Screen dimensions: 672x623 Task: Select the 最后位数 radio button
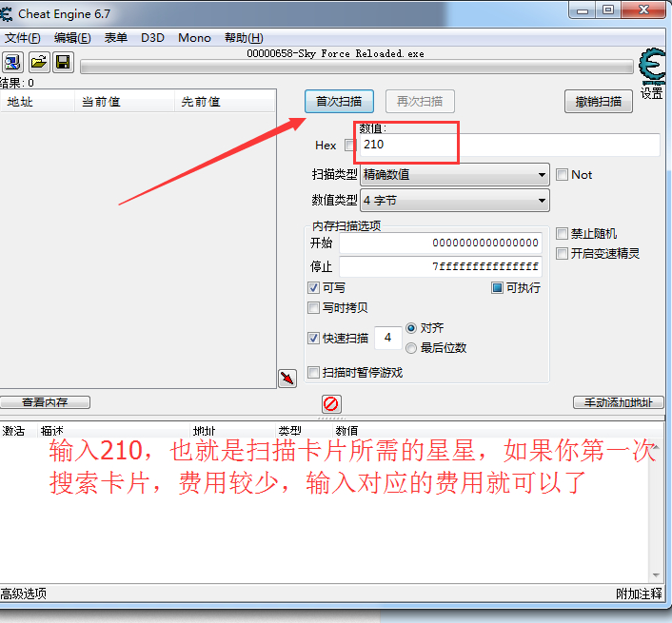[411, 348]
